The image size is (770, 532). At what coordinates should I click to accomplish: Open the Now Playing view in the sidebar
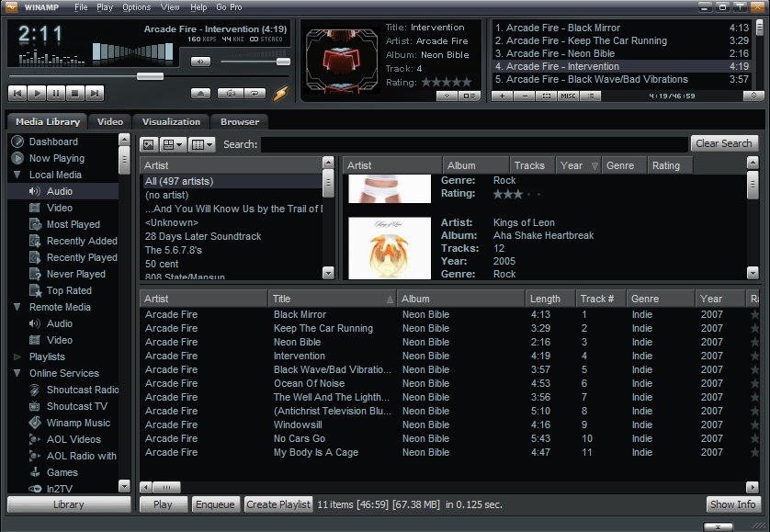click(x=58, y=157)
